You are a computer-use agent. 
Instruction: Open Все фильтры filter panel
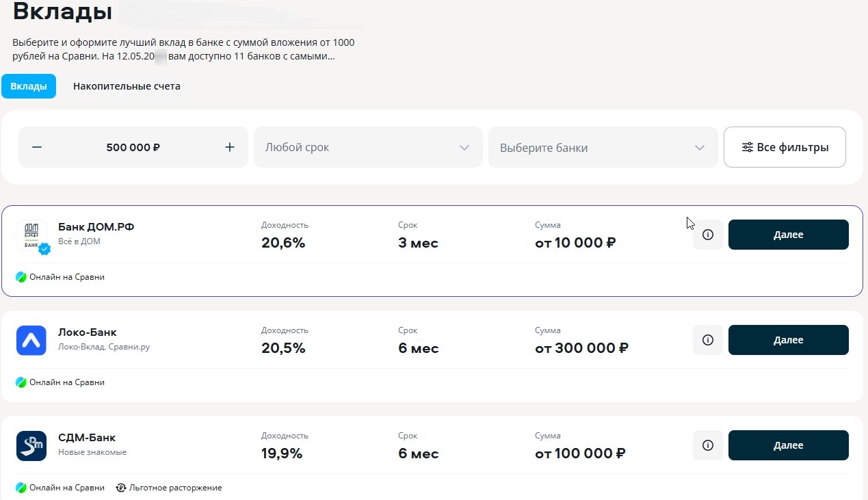click(785, 147)
